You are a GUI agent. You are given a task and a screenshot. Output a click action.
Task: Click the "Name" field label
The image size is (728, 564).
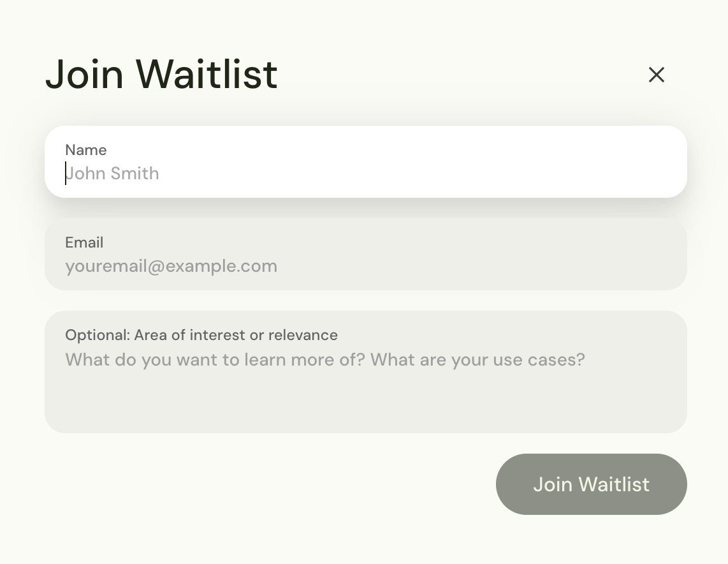pos(85,150)
